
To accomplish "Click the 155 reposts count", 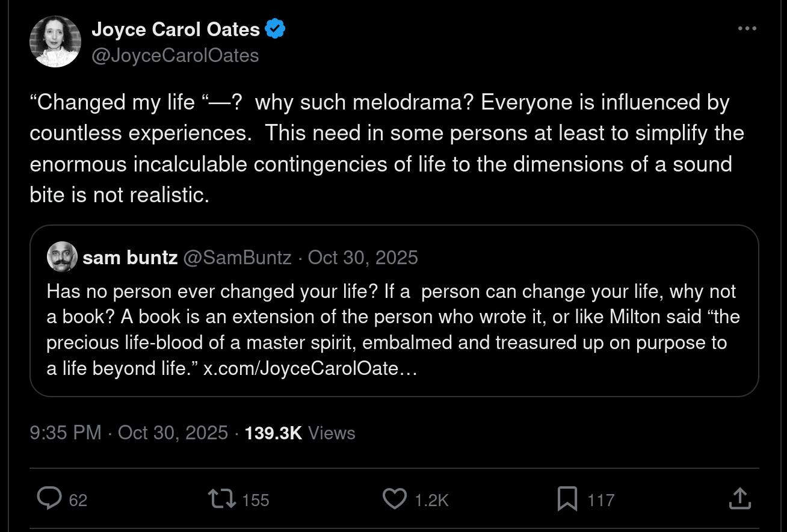I will pyautogui.click(x=255, y=500).
